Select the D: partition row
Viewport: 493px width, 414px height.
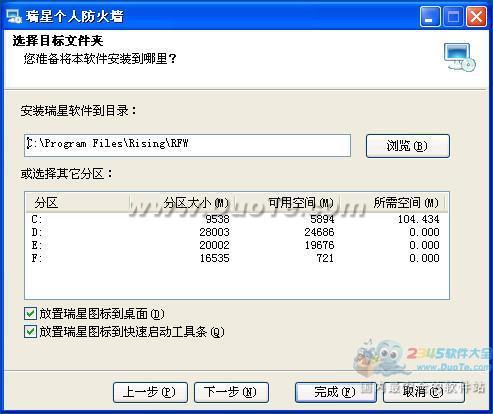tap(236, 232)
